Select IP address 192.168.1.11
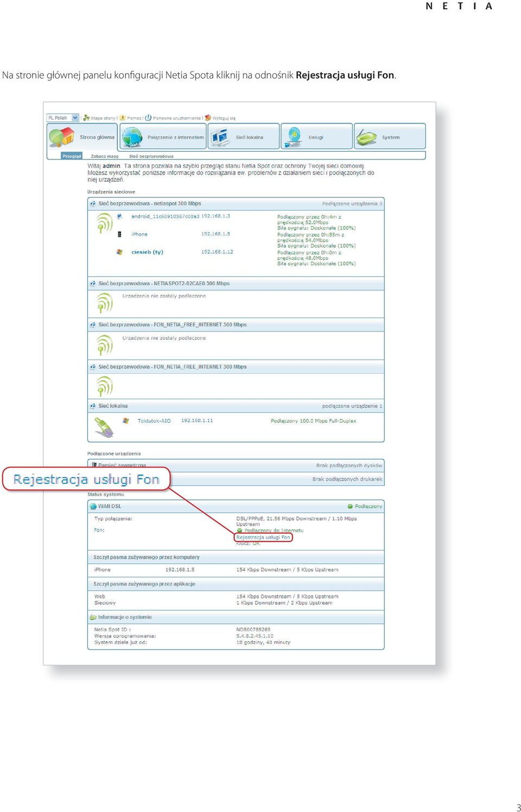Screen dimensions: 521x812 pyautogui.click(x=197, y=421)
